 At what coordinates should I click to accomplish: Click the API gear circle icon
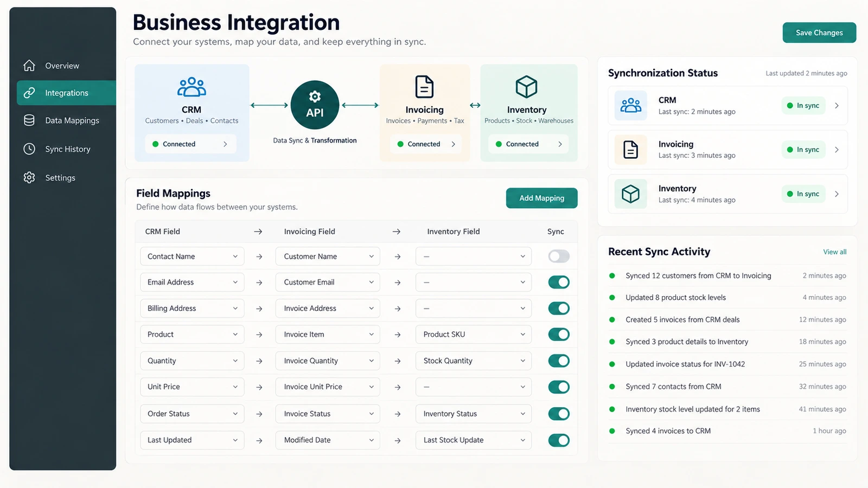point(315,105)
